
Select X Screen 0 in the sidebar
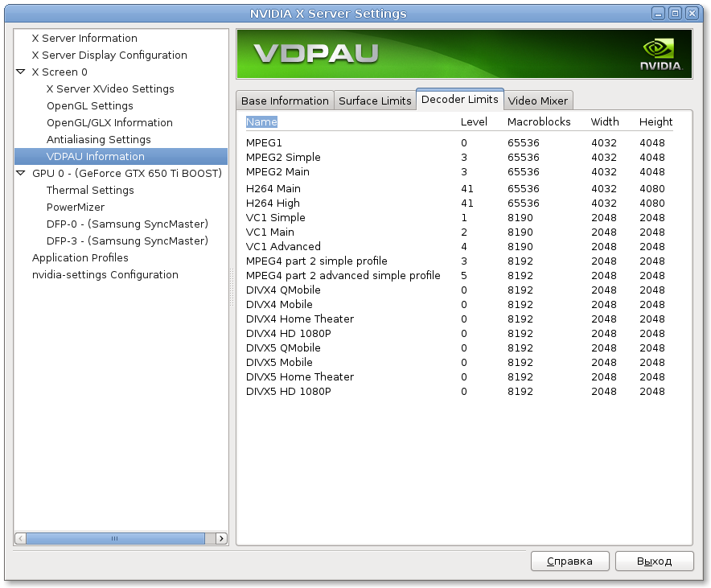[x=60, y=72]
